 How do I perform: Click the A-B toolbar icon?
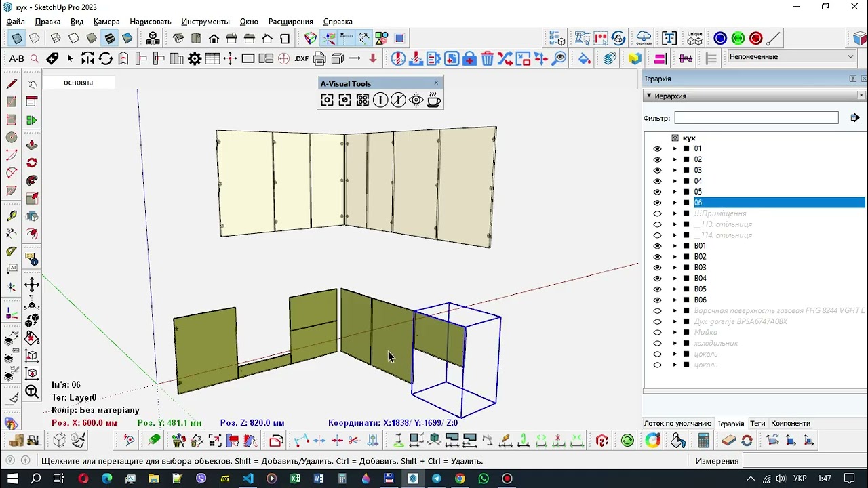click(x=16, y=58)
